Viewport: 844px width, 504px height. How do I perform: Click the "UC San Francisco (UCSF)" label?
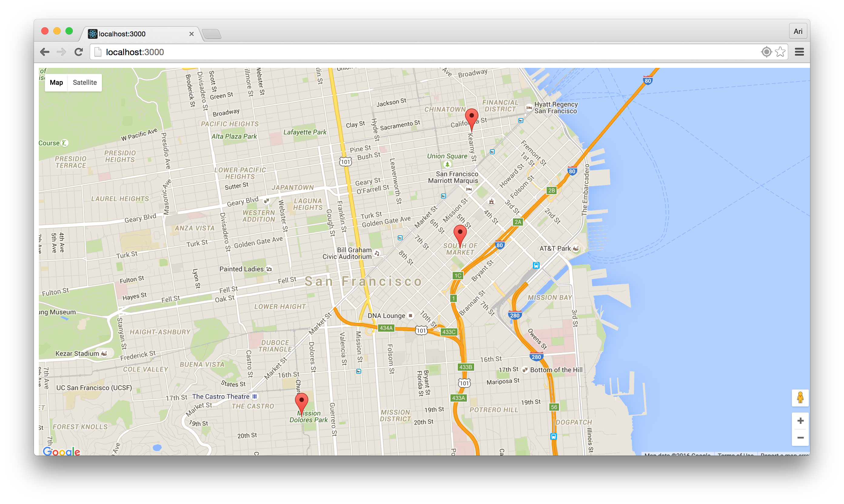tap(94, 387)
